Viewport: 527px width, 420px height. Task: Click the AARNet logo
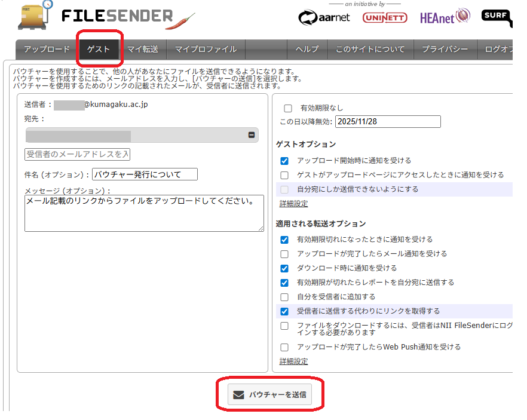pyautogui.click(x=323, y=18)
